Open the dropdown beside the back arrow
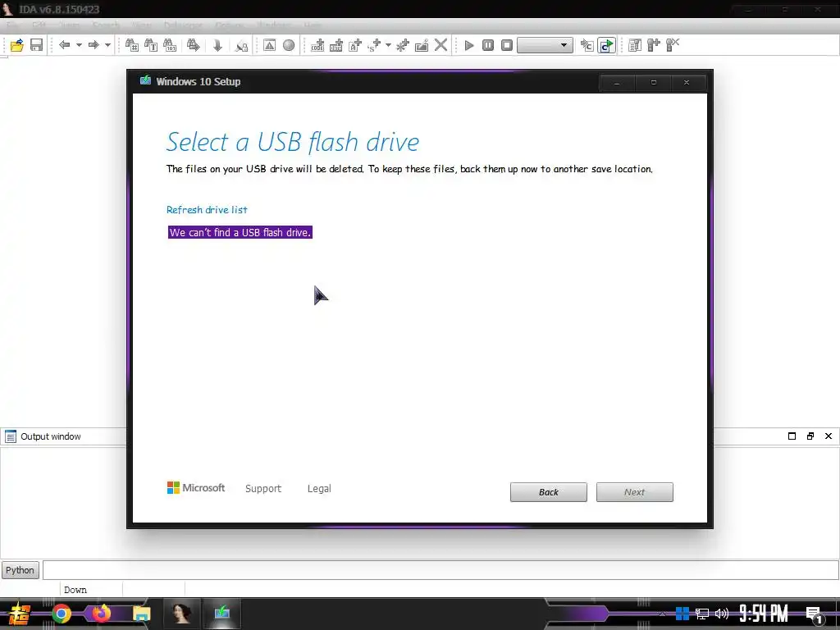The image size is (840, 630). click(x=79, y=45)
